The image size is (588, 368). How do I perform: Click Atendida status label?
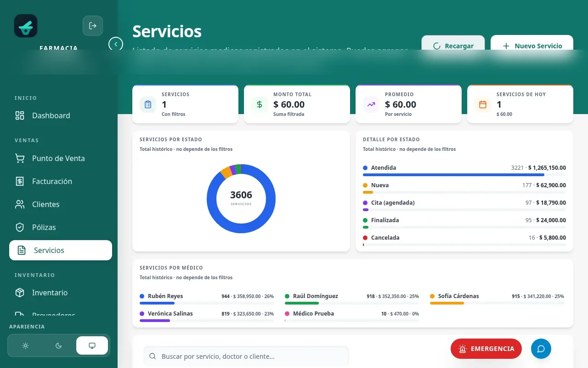384,168
